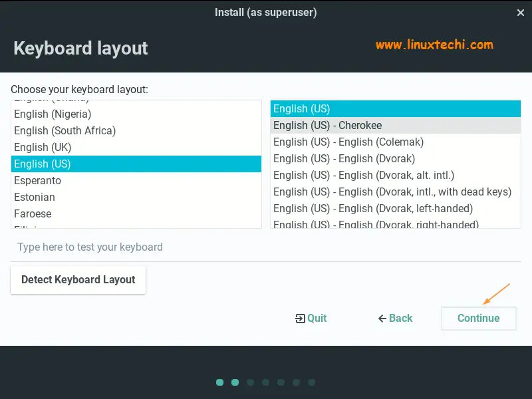This screenshot has height=399, width=532.
Task: Select Estonian layout
Action: [x=136, y=197]
